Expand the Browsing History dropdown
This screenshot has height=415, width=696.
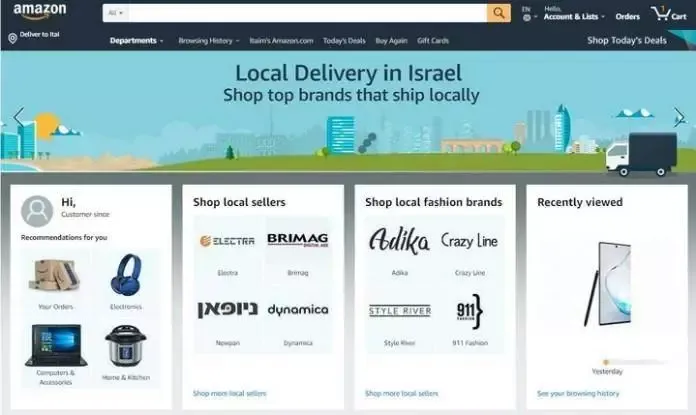(x=209, y=41)
